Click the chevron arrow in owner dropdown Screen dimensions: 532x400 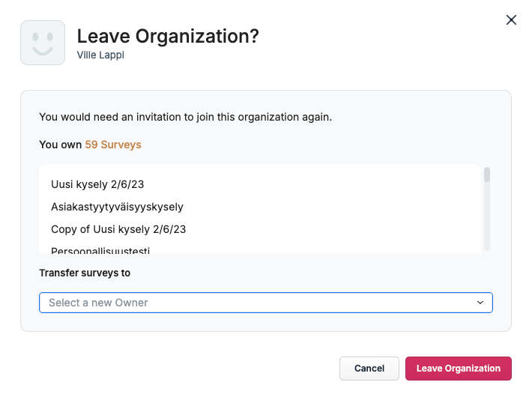click(x=480, y=303)
